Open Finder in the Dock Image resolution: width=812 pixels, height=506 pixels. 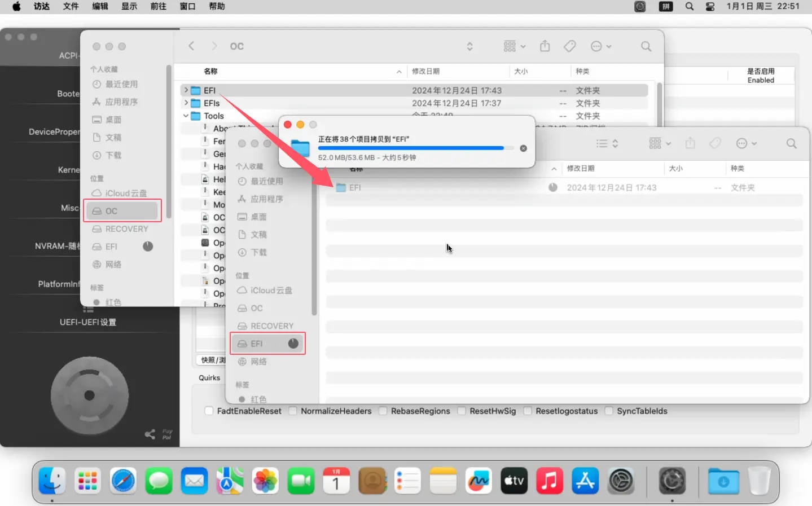point(52,481)
